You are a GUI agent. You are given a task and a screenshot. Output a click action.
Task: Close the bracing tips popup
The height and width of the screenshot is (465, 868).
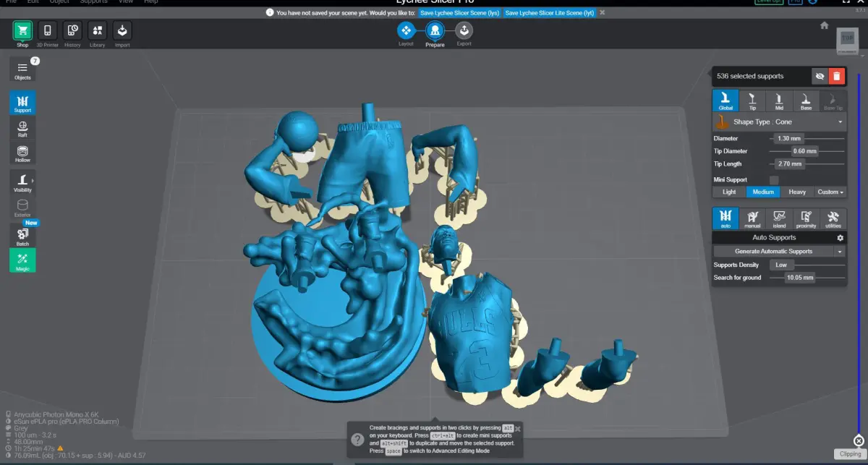click(517, 428)
